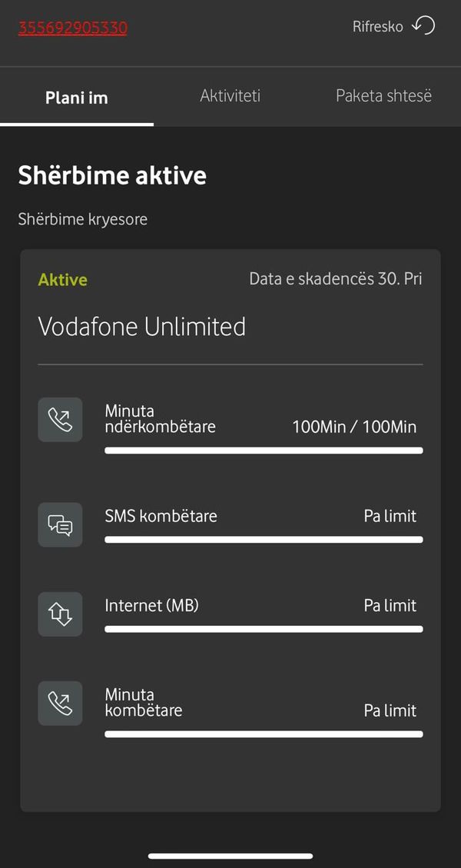Tap the home indicator bar at bottom

coord(230,856)
